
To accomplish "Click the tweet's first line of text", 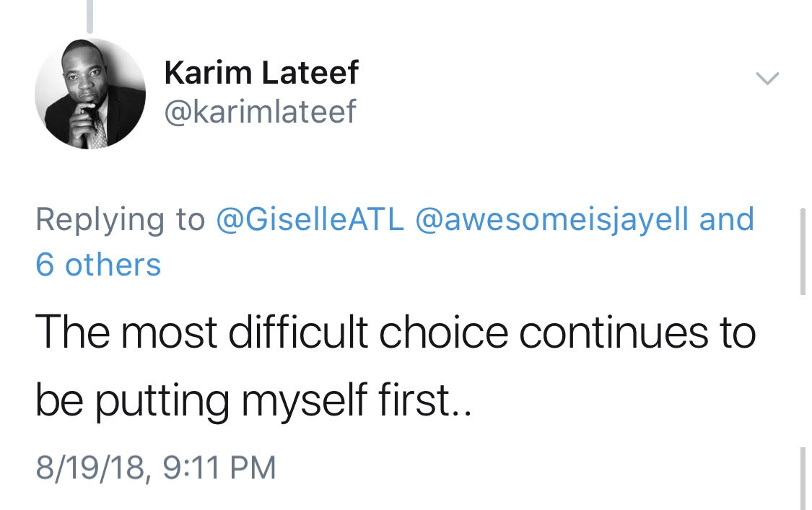I will [396, 332].
